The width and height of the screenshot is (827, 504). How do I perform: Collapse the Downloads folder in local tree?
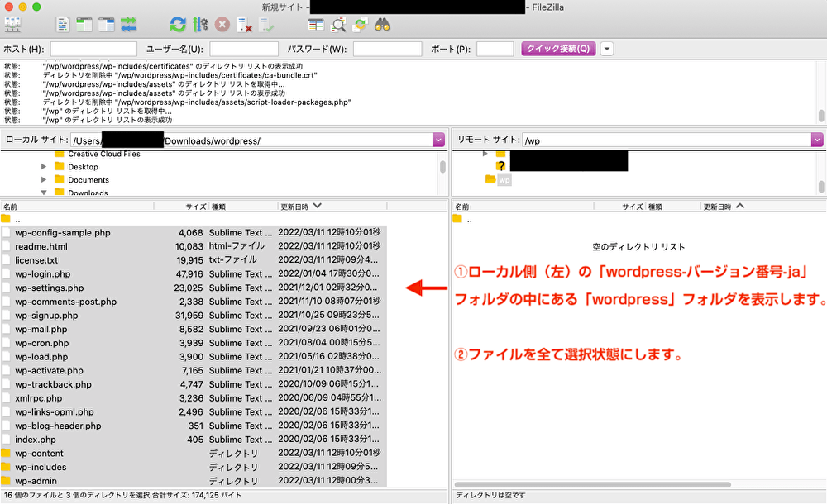44,193
